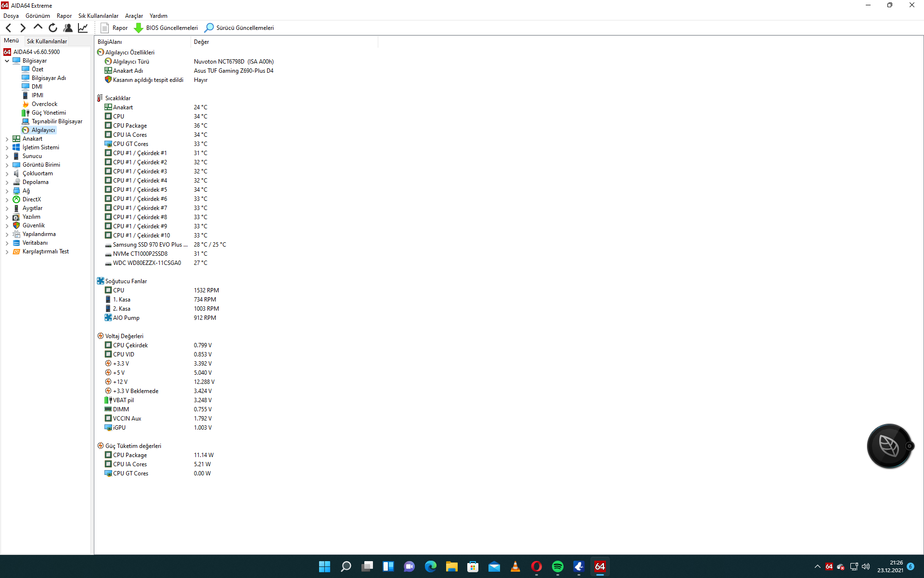This screenshot has width=924, height=578.
Task: Open the graph chart toolbar icon
Action: click(83, 28)
